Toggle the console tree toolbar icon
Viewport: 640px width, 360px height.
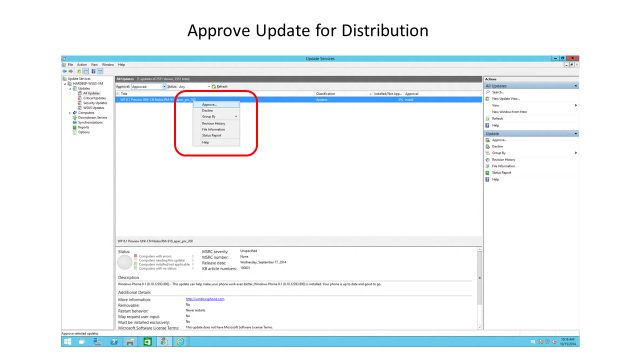86,71
